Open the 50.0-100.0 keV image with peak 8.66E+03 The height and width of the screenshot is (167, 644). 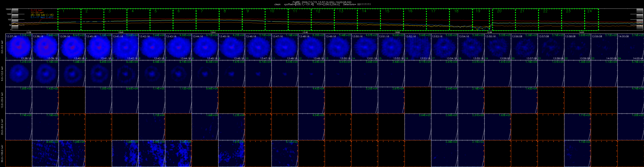coord(45,153)
